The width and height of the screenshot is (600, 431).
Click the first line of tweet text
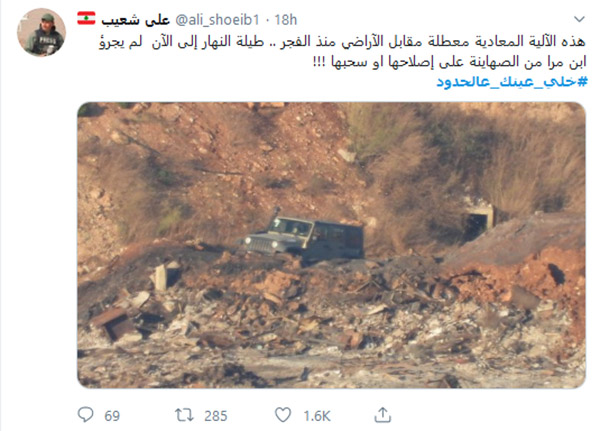342,42
